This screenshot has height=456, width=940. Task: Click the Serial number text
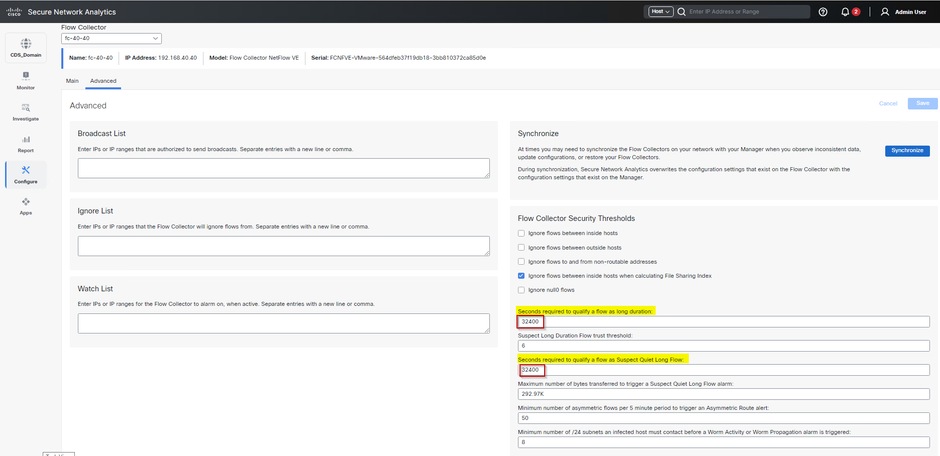[x=399, y=58]
